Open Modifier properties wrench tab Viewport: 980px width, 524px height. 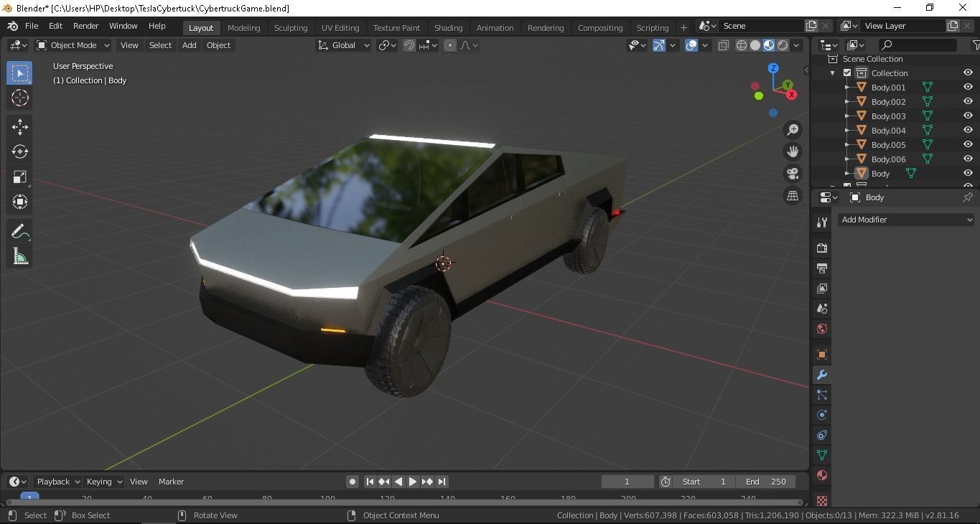coord(822,375)
